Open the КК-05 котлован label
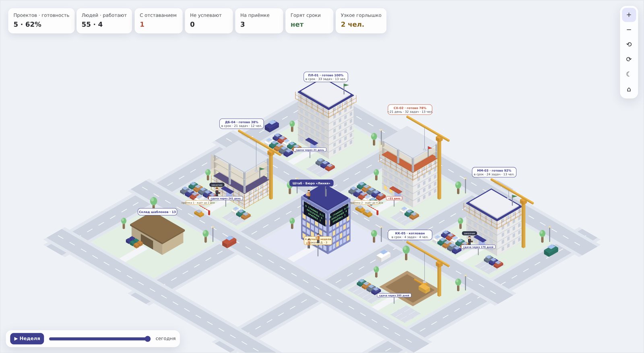Image resolution: width=644 pixels, height=353 pixels. click(410, 235)
